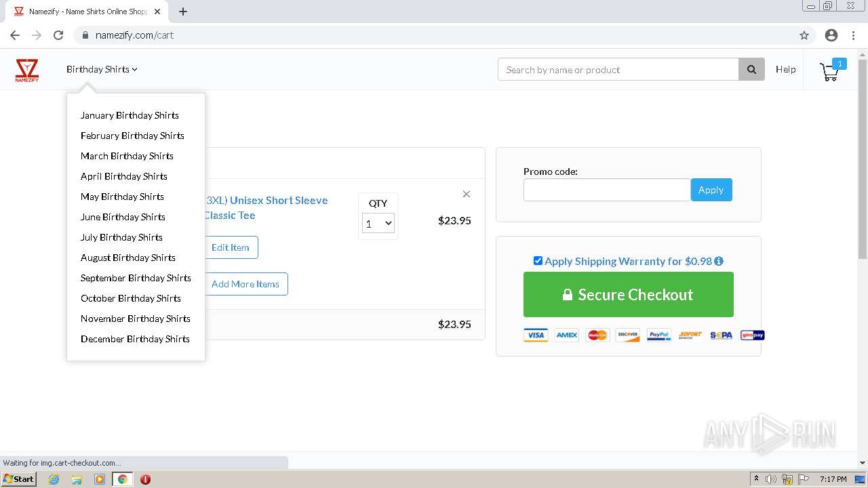Reload the current page
The height and width of the screenshot is (488, 868).
point(58,35)
